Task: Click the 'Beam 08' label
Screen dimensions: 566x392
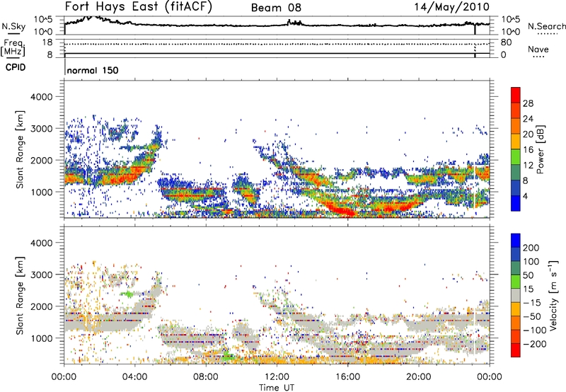Action: pyautogui.click(x=276, y=8)
